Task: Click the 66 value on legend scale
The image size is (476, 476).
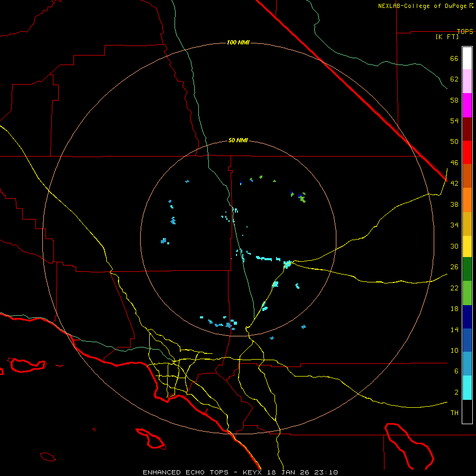Action: pyautogui.click(x=454, y=59)
